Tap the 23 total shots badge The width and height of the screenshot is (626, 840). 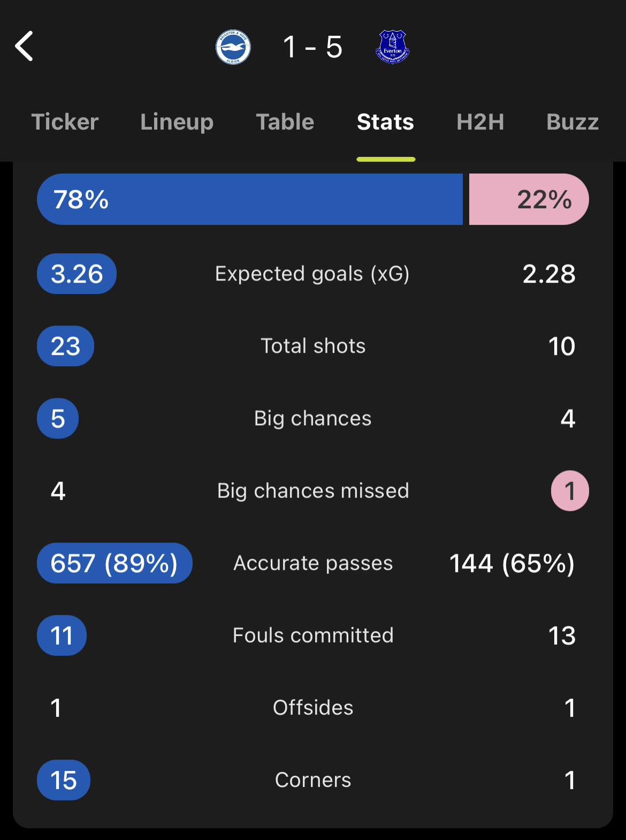tap(65, 346)
